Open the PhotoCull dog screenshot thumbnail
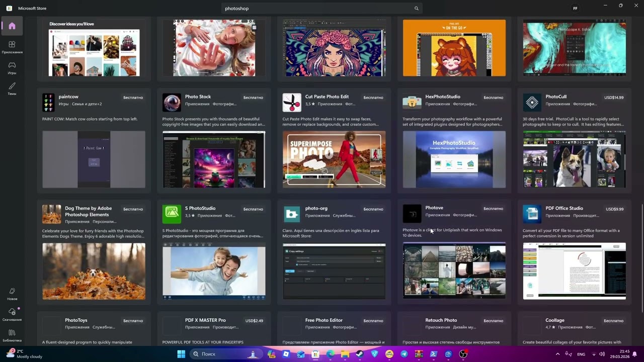Image resolution: width=644 pixels, height=362 pixels. pyautogui.click(x=575, y=159)
